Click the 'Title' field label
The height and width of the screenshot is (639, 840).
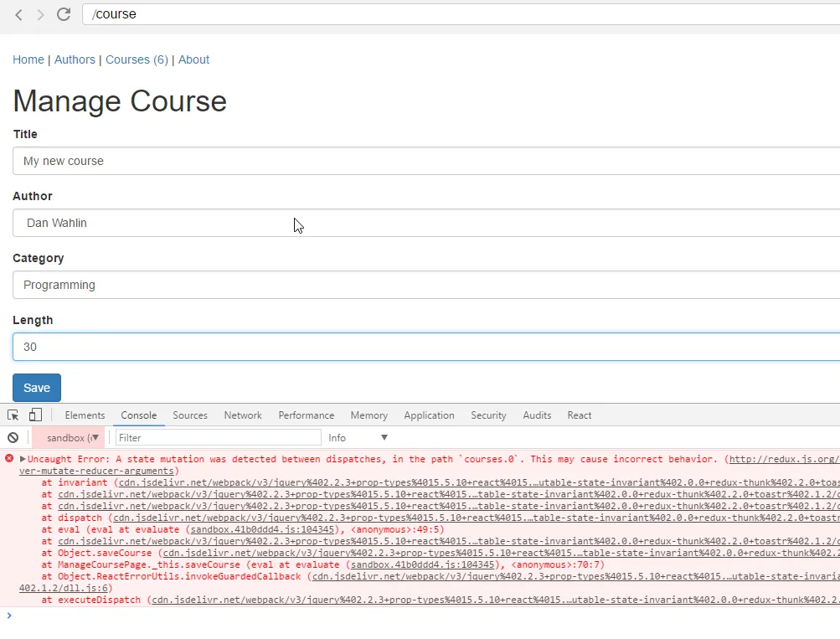(25, 134)
